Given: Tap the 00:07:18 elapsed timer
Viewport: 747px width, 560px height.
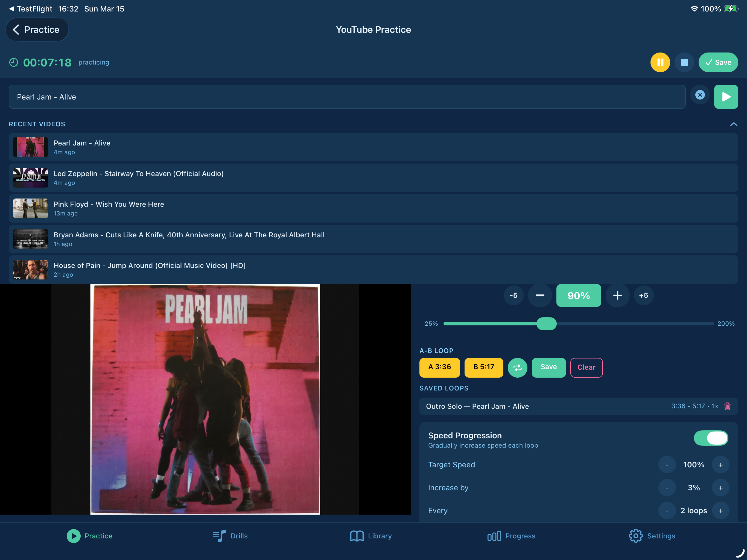Looking at the screenshot, I should point(47,63).
